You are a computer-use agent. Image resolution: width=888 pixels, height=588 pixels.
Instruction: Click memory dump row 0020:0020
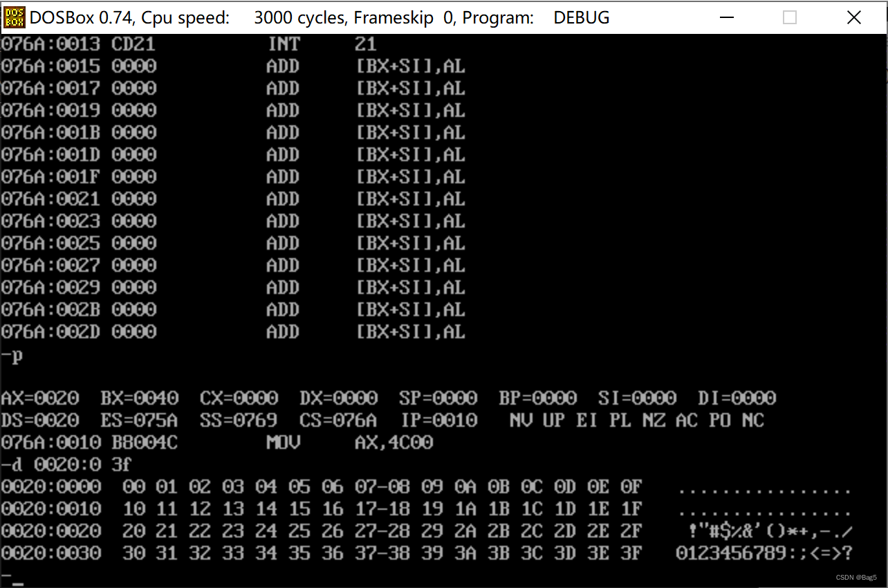pyautogui.click(x=427, y=531)
